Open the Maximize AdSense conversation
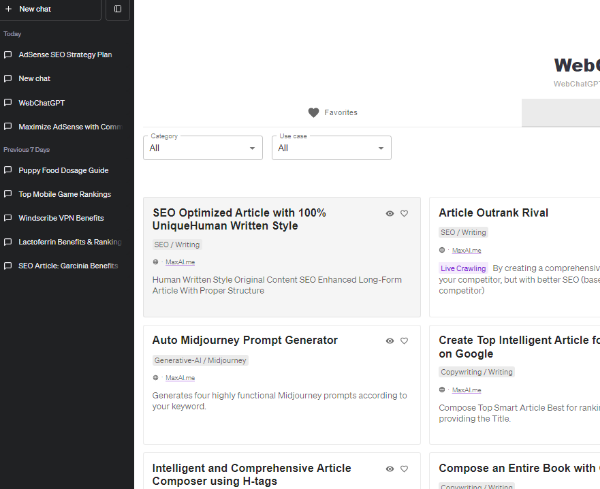600x489 pixels. (70, 127)
